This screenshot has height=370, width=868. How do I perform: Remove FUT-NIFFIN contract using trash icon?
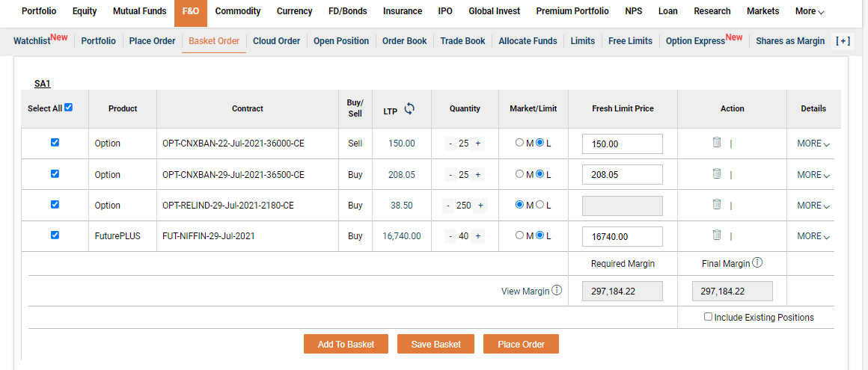pyautogui.click(x=716, y=235)
